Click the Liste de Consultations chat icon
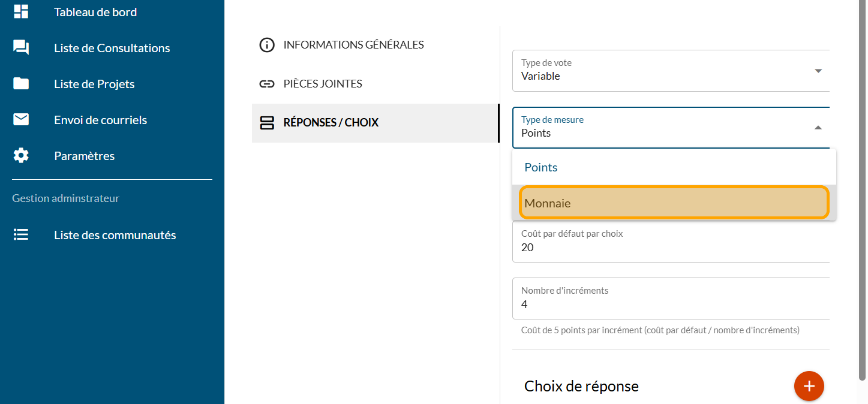This screenshot has width=868, height=404. (21, 48)
